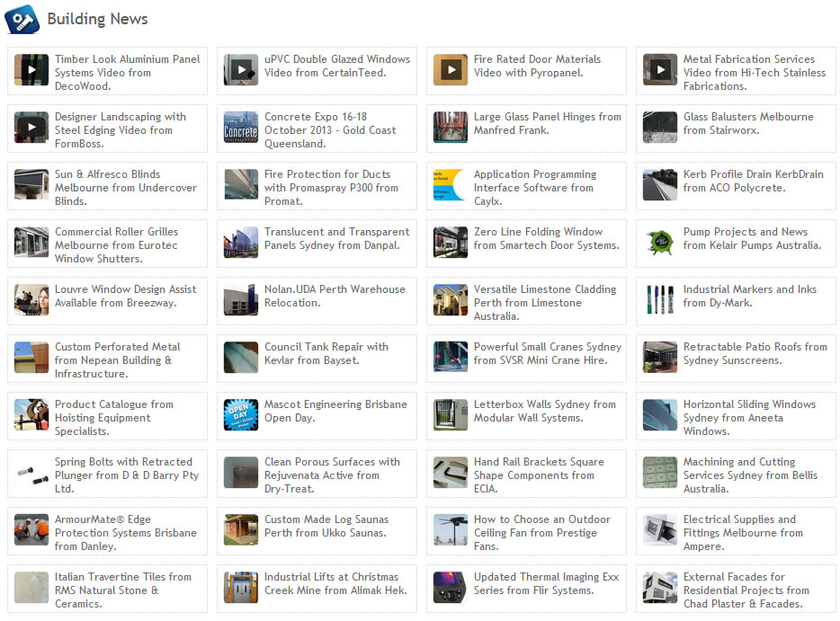Open the Spring Bolts with Retracted Plunger link
840x621 pixels.
[x=127, y=475]
